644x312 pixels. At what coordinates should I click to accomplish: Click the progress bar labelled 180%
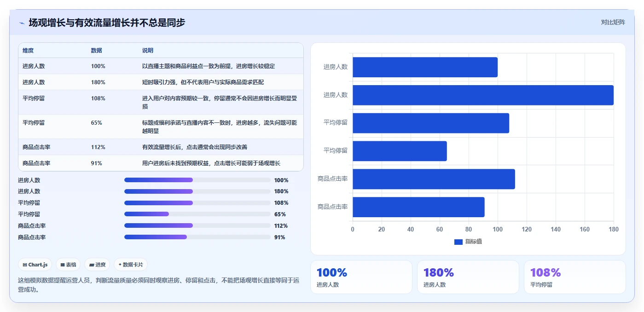coord(197,191)
